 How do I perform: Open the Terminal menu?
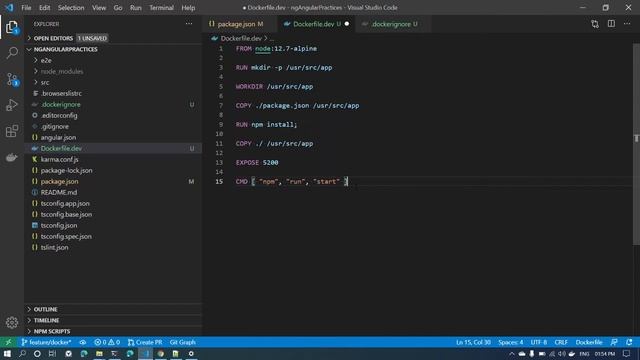pos(161,7)
